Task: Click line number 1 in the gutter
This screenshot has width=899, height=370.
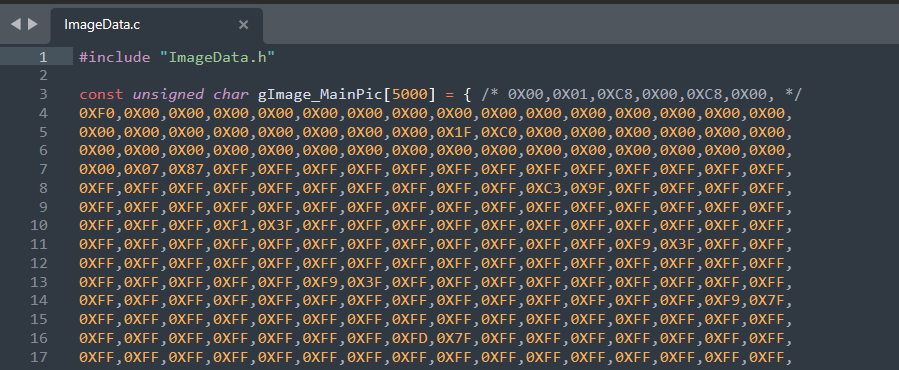Action: (43, 57)
